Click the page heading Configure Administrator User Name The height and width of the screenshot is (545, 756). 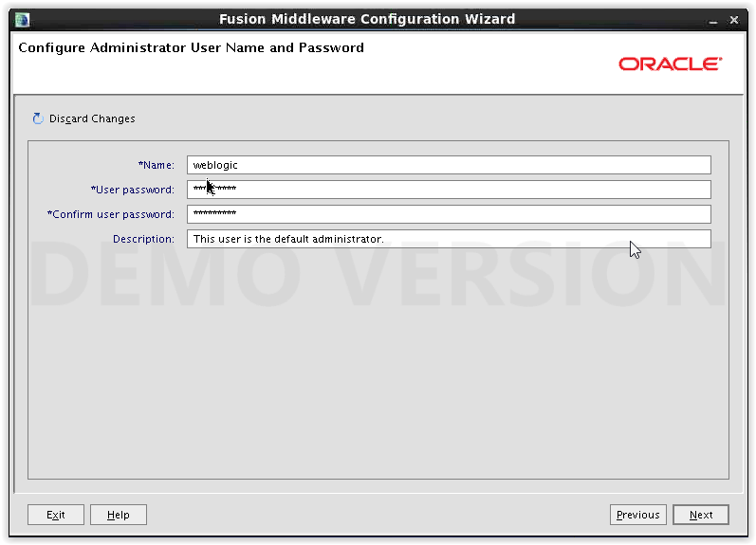coord(191,47)
